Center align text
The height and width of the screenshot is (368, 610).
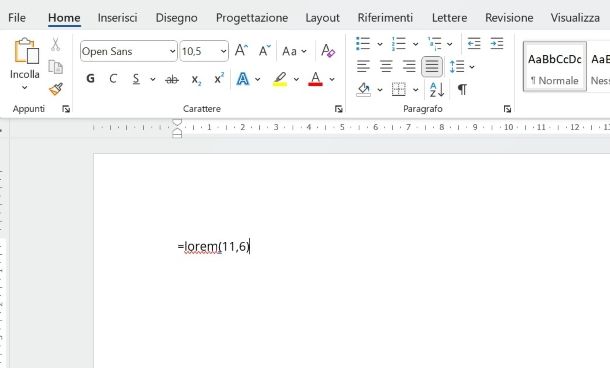pos(386,67)
